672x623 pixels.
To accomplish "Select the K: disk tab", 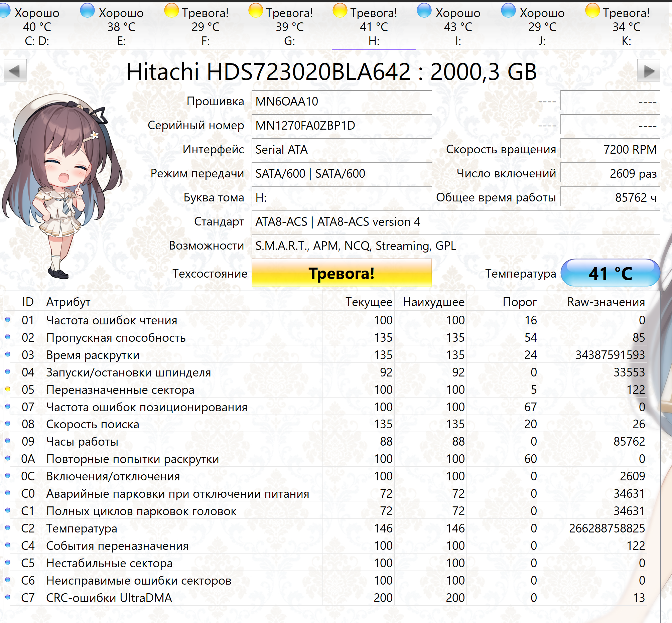I will click(x=626, y=27).
